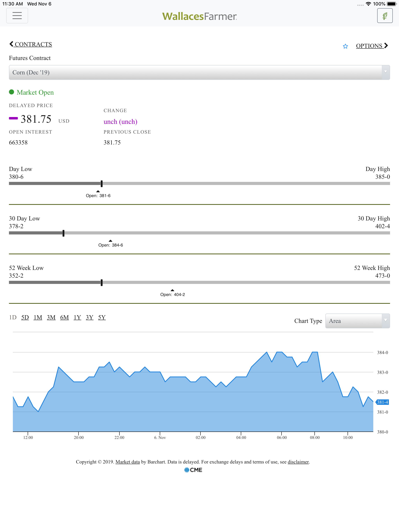Switch chart to 5D range
This screenshot has width=399, height=532.
(25, 317)
